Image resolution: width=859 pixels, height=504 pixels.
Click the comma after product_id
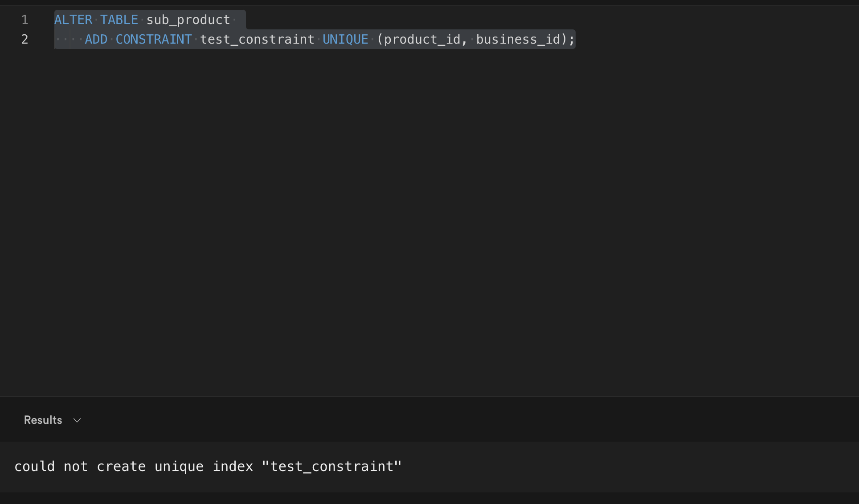click(465, 39)
